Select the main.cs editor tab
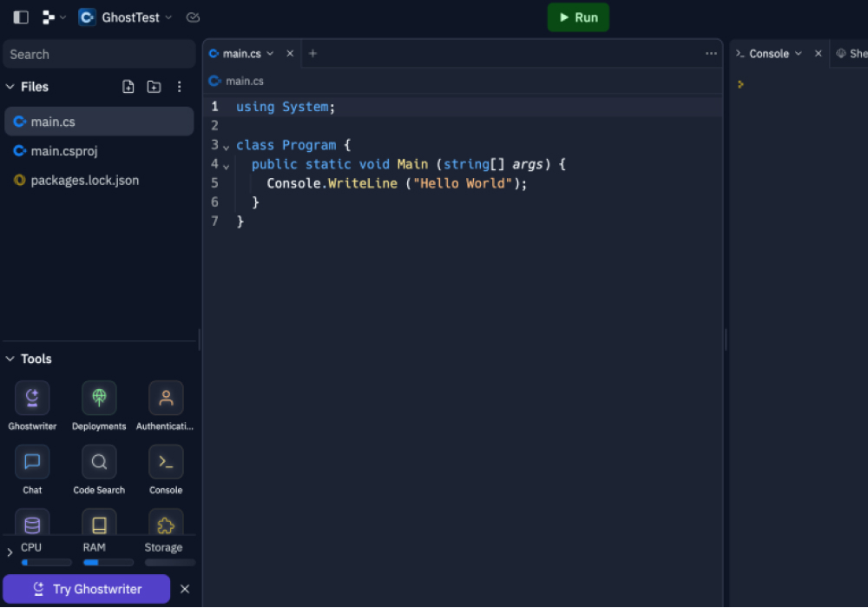 [x=240, y=54]
